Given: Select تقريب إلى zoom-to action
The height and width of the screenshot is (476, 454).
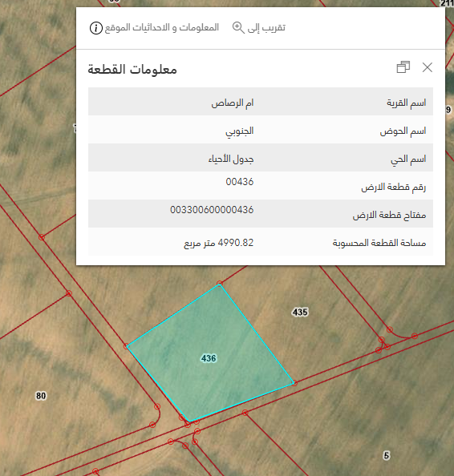Looking at the screenshot, I should point(266,27).
